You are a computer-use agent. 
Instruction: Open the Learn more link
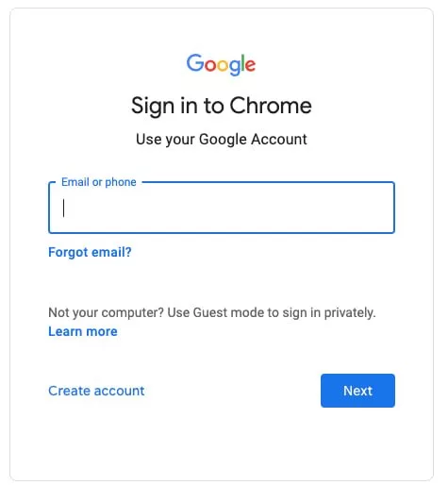(x=83, y=331)
